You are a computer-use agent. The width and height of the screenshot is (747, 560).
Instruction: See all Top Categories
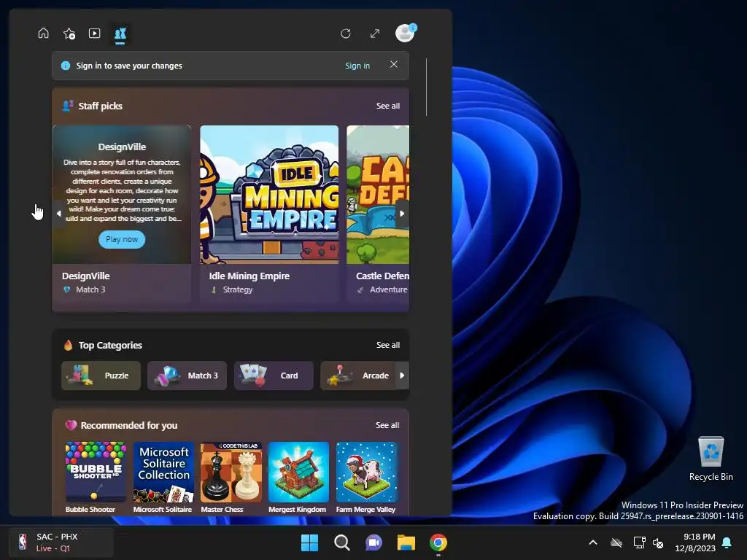(388, 345)
